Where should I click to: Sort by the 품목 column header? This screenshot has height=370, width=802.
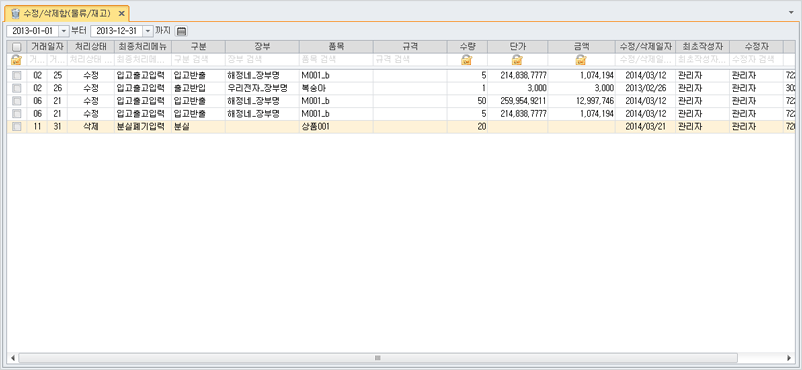point(337,47)
